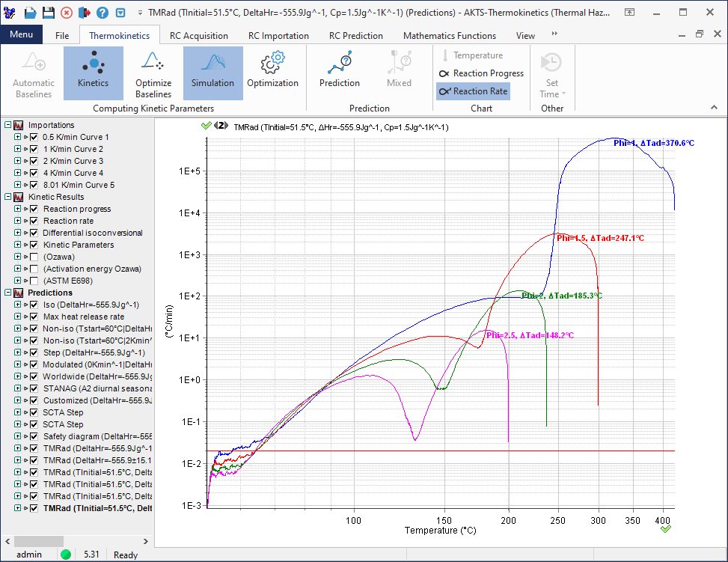728x562 pixels.
Task: Enable the (Ozawa) checkbox
Action: click(34, 257)
